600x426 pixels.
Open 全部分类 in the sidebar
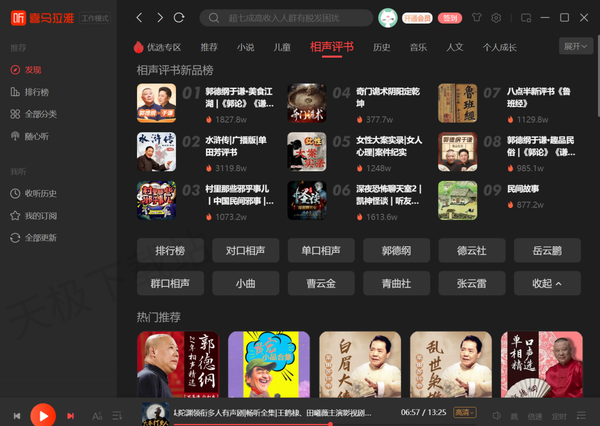click(33, 114)
